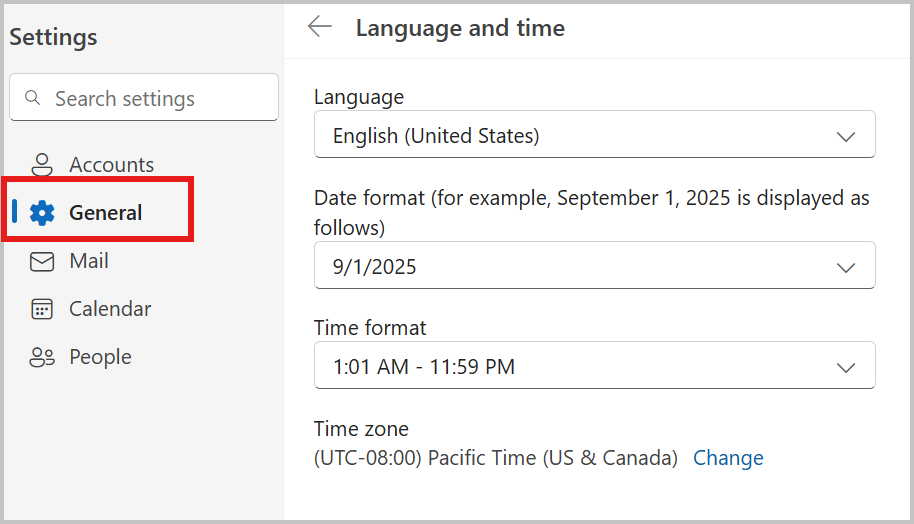Viewport: 914px width, 524px height.
Task: Select the General settings label
Action: [x=106, y=213]
